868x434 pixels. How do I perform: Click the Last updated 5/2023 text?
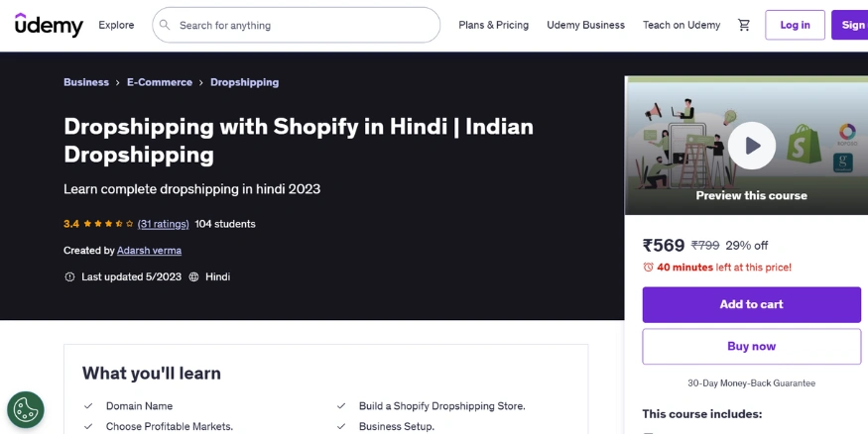(x=131, y=277)
